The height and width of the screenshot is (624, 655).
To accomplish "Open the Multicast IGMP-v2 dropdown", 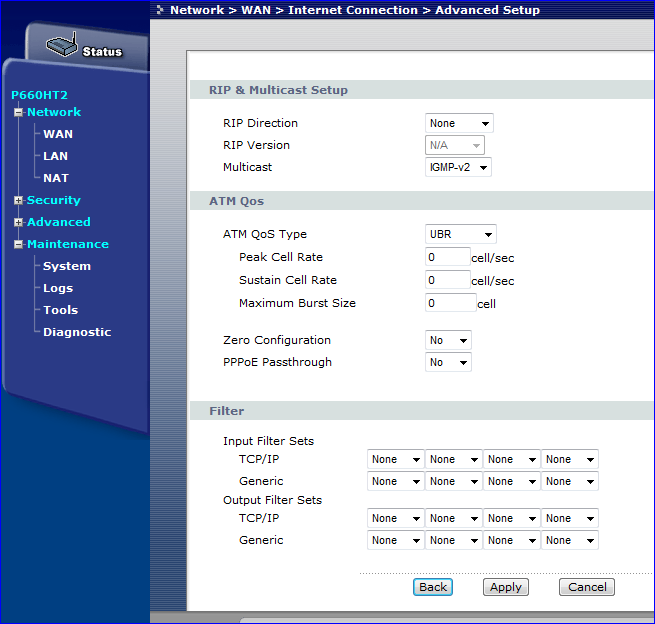I will point(458,167).
